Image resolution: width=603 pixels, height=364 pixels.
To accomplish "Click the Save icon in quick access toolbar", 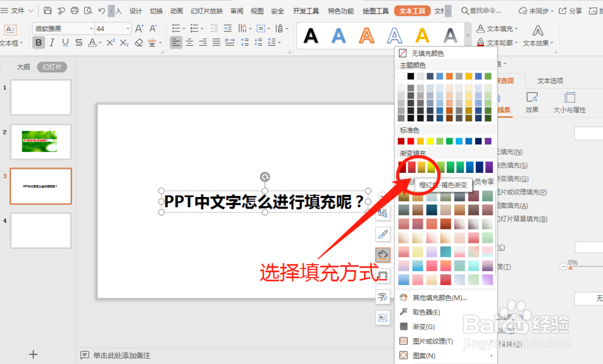I will (48, 11).
